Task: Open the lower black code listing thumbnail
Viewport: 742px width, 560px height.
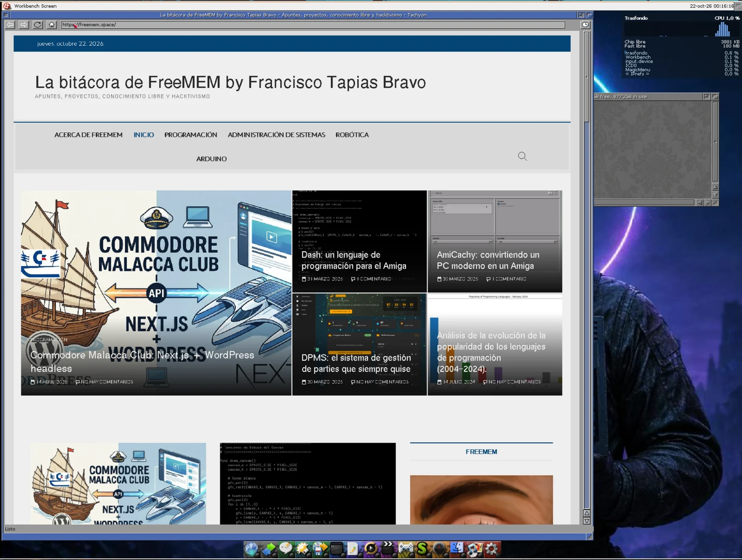Action: tap(308, 483)
